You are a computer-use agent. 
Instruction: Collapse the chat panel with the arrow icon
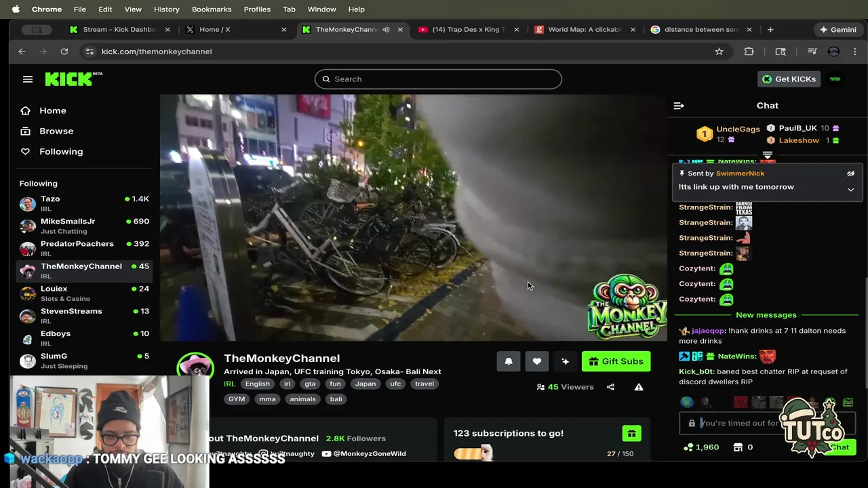tap(679, 106)
